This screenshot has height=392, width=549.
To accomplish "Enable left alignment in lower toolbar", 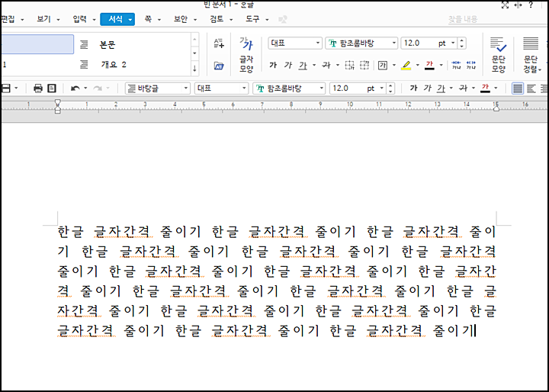I will (531, 88).
